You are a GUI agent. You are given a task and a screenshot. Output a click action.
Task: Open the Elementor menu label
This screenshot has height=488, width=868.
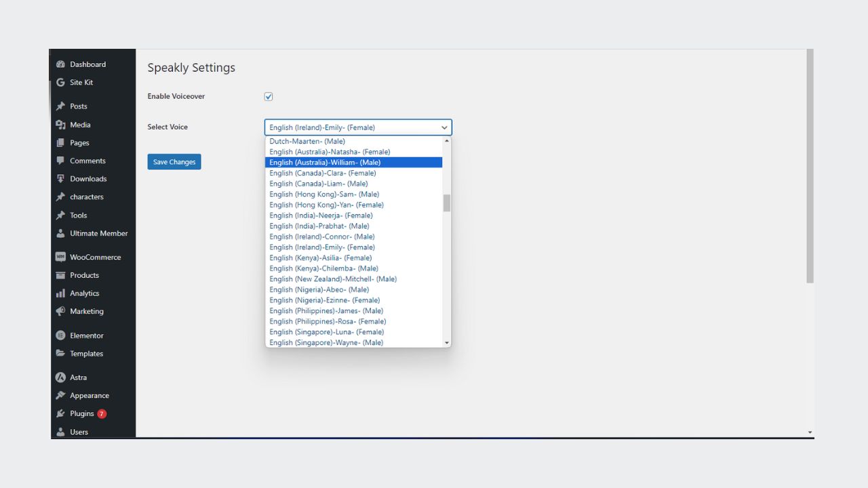click(87, 335)
